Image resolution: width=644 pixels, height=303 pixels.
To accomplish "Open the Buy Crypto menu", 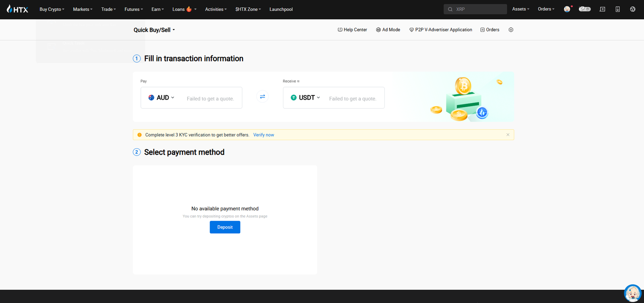I will click(x=52, y=9).
